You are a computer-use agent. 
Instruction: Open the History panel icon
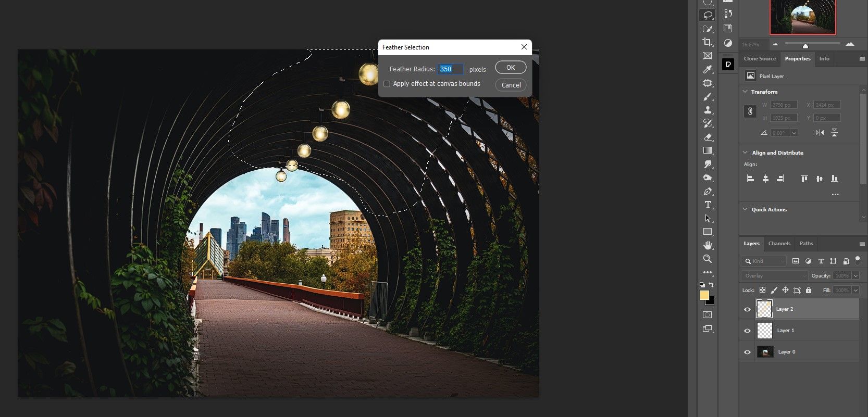728,14
